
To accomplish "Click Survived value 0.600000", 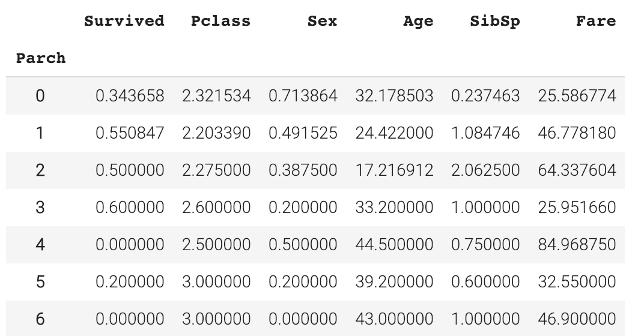I will [130, 207].
